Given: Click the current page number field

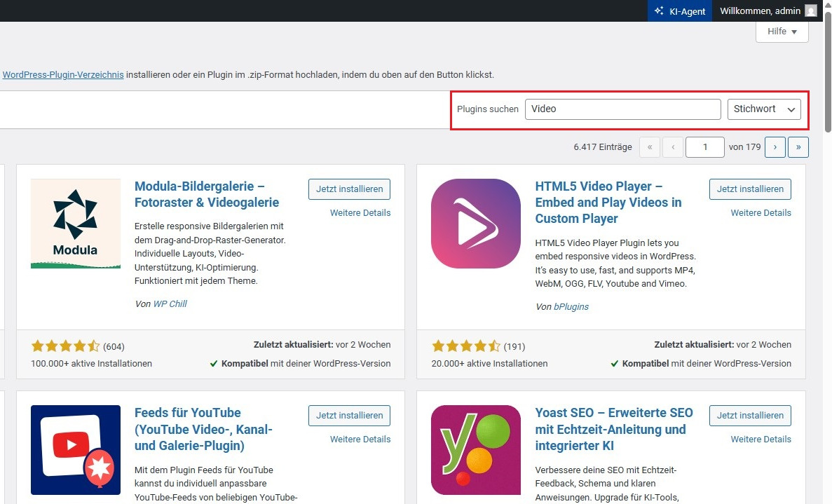Looking at the screenshot, I should coord(704,147).
